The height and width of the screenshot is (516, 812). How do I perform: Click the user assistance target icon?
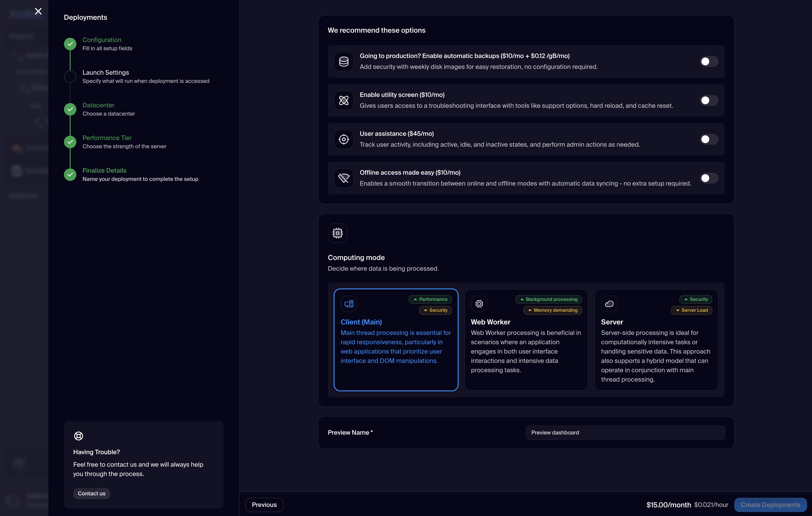coord(344,139)
